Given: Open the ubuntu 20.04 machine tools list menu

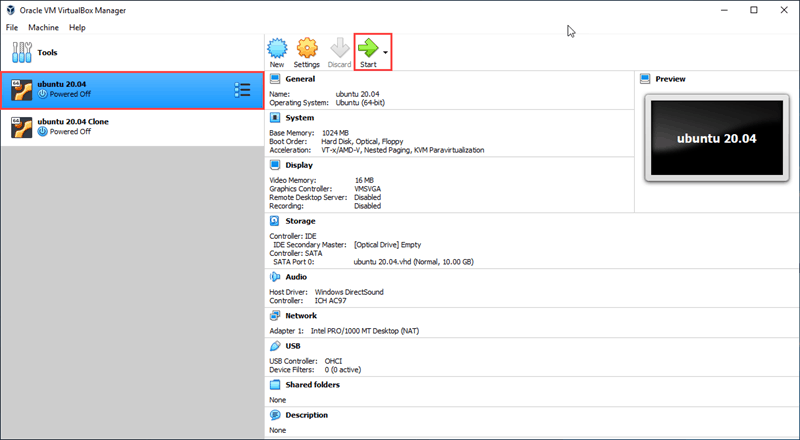Looking at the screenshot, I should click(x=242, y=90).
